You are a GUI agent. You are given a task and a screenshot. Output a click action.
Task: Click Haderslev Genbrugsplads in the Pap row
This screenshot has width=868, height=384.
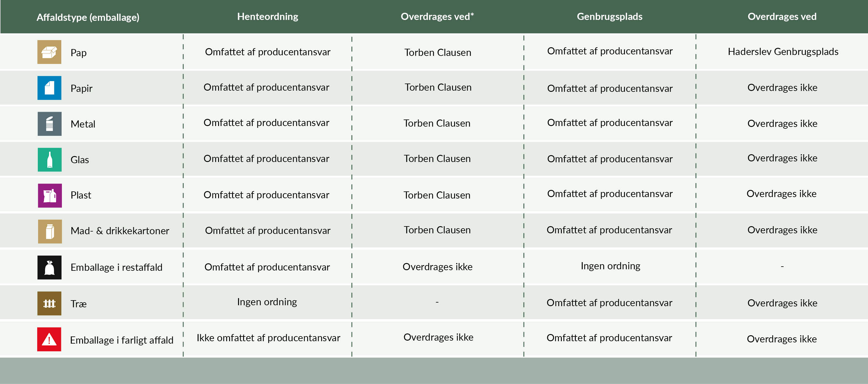783,52
